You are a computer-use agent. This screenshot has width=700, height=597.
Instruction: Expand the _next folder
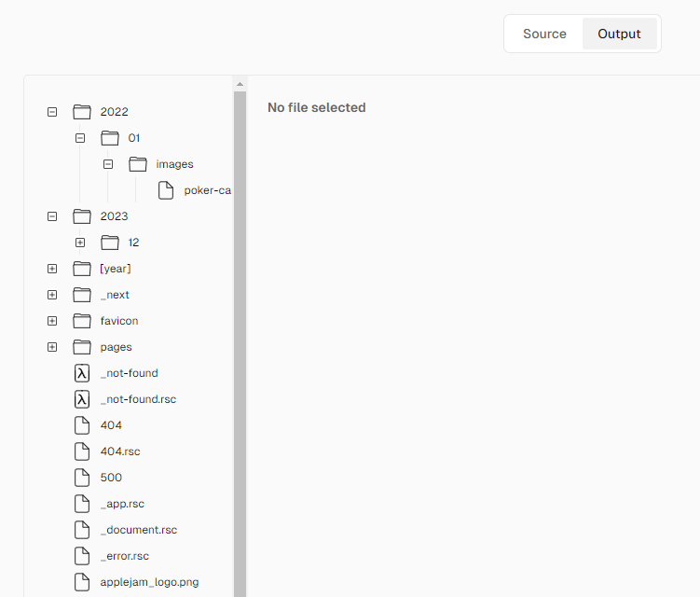click(x=52, y=295)
